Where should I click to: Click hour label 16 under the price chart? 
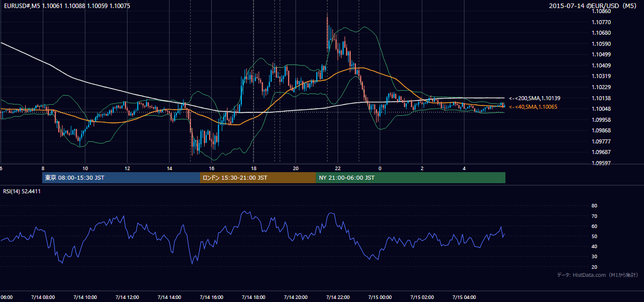pos(212,169)
